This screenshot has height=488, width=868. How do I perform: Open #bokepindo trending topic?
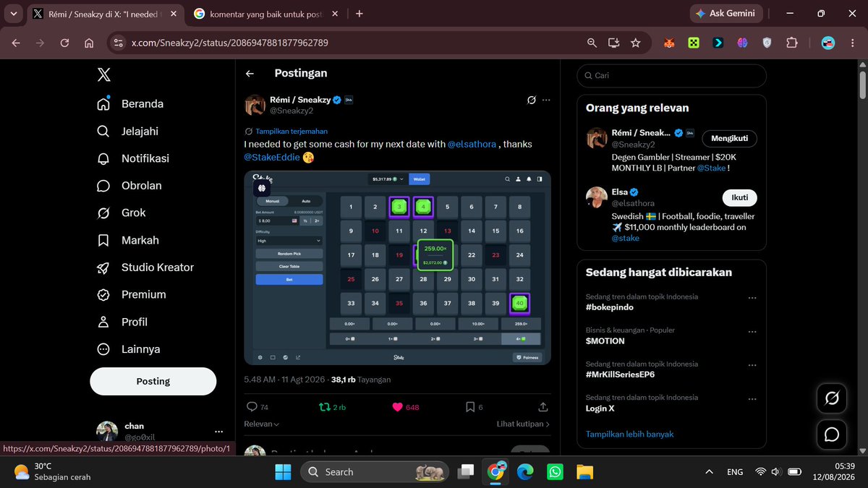coord(609,307)
